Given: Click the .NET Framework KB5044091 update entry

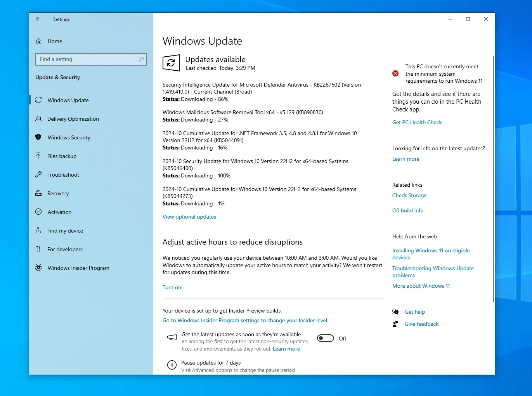Looking at the screenshot, I should click(260, 137).
